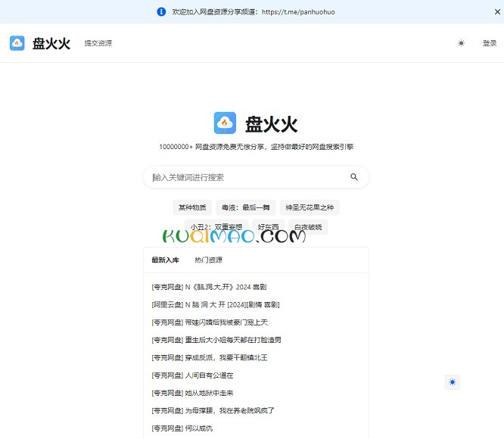This screenshot has height=439, width=504.
Task: Select the 小丑2：双重妄想 keyword tag
Action: point(216,227)
